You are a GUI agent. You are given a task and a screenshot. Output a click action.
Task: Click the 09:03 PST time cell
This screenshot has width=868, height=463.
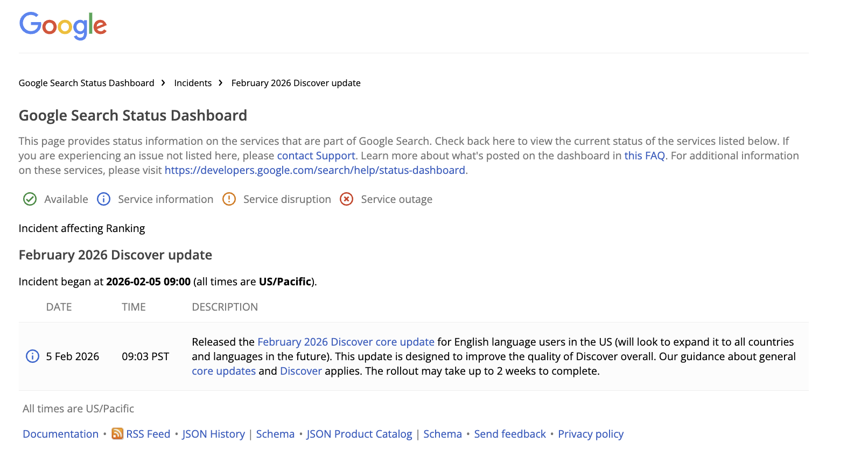[x=145, y=356]
